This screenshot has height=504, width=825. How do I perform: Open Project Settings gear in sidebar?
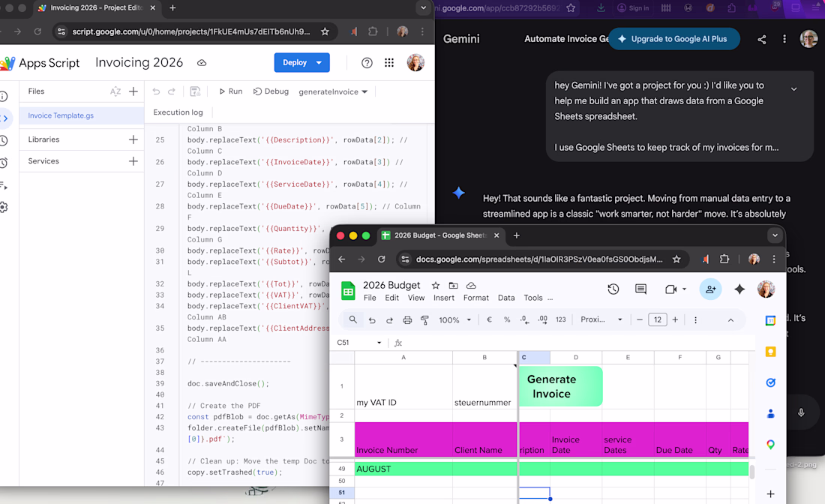pyautogui.click(x=4, y=207)
